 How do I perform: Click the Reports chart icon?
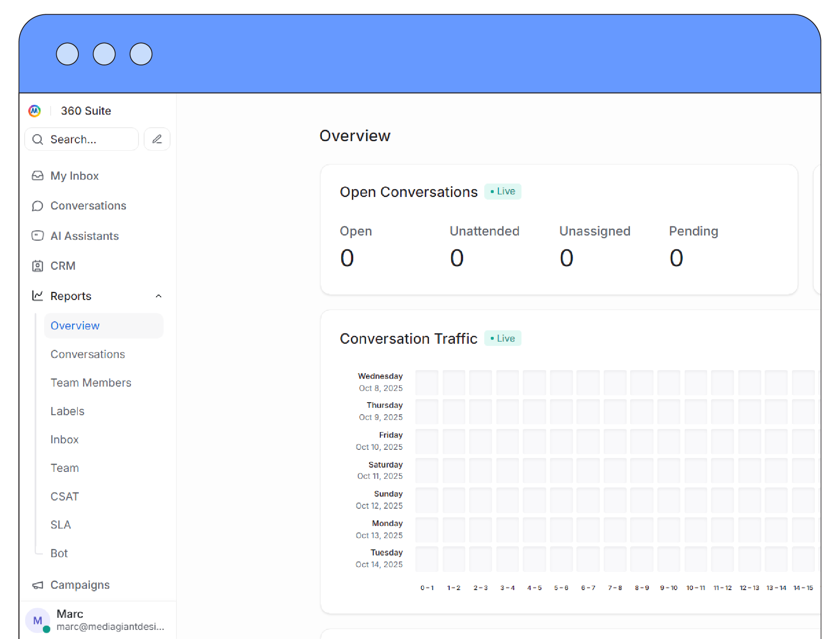pyautogui.click(x=38, y=296)
